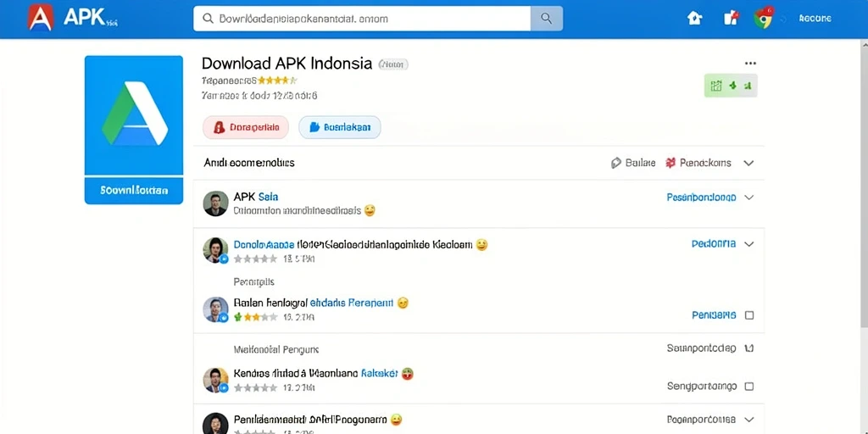Click into the header search field
This screenshot has width=868, height=434.
coord(362,19)
